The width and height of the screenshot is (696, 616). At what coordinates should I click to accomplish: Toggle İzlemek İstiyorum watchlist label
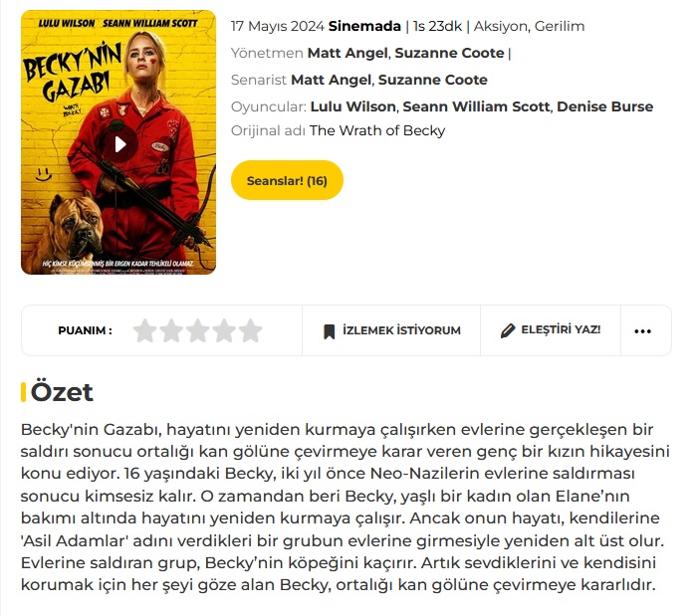[x=401, y=330]
